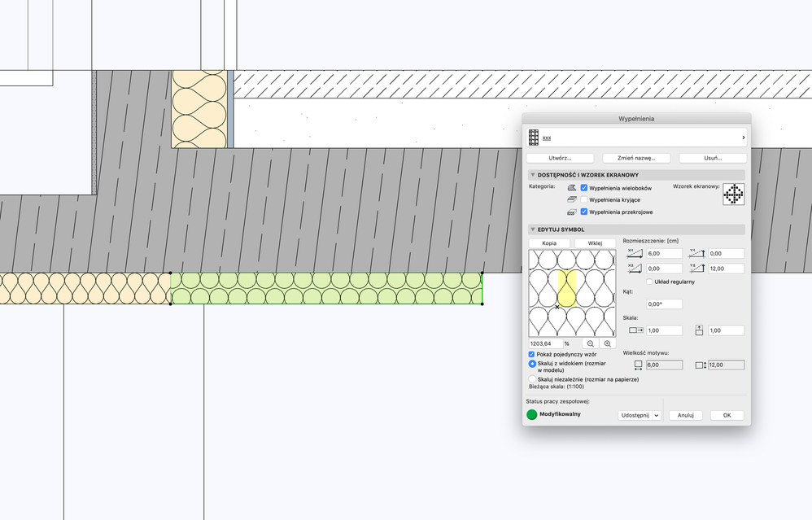Image resolution: width=812 pixels, height=520 pixels.
Task: Click the Zmień nazwę... button
Action: (636, 158)
